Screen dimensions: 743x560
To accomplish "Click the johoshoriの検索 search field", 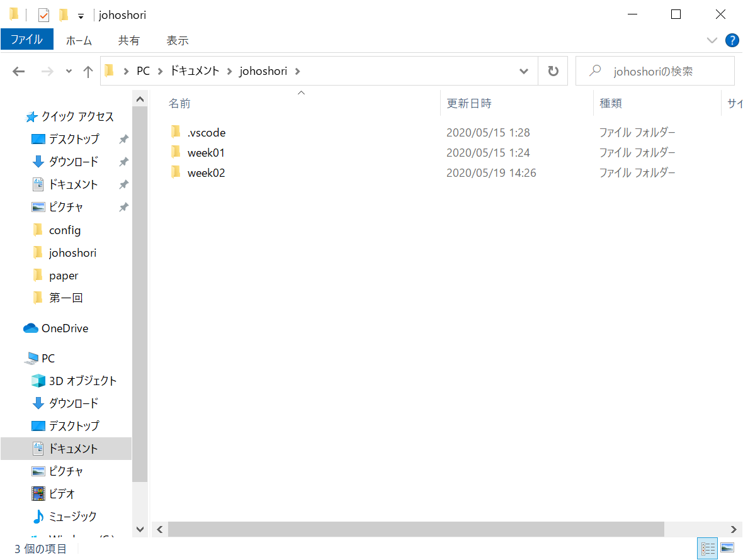I will click(x=655, y=72).
